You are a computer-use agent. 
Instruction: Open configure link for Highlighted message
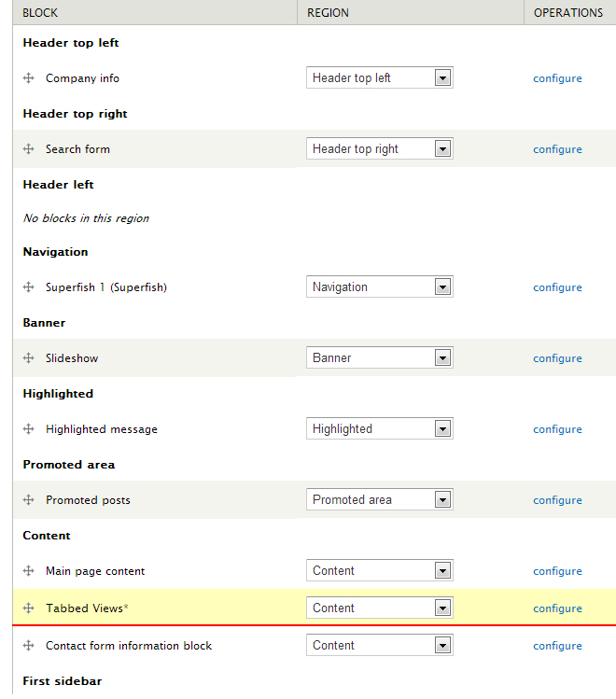coord(557,429)
